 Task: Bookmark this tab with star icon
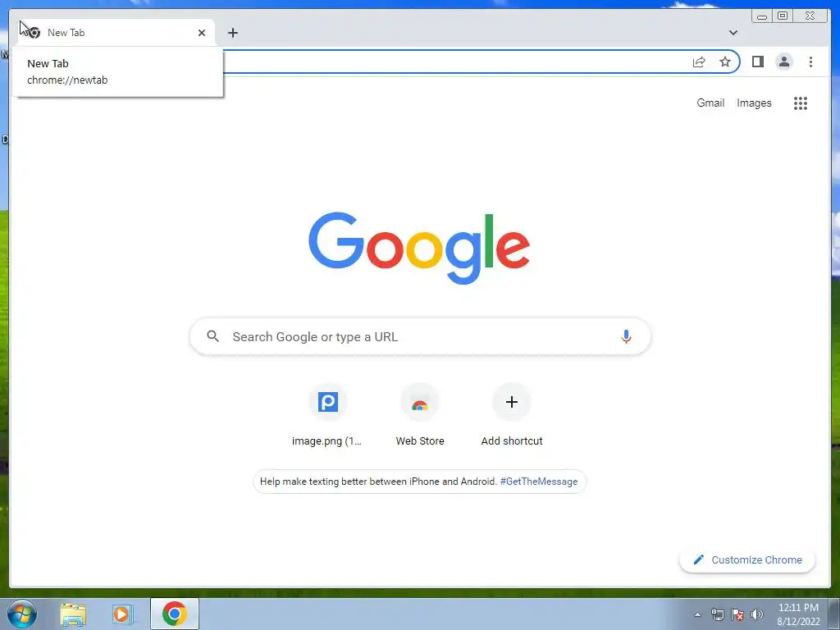coord(725,62)
